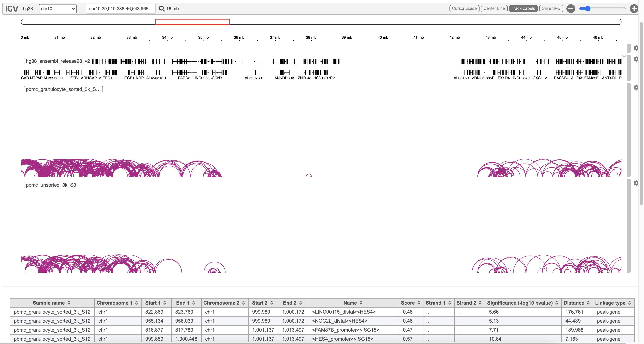Toggle the Center Line button
This screenshot has width=644, height=344.
494,8
